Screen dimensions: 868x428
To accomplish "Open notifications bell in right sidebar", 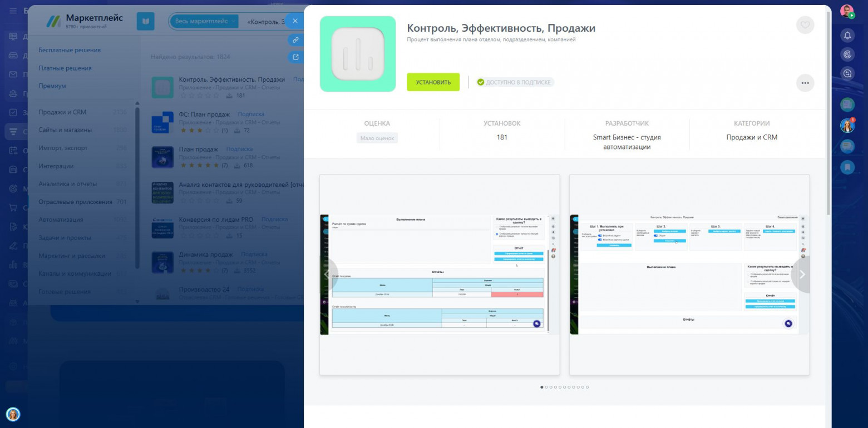I will 847,36.
